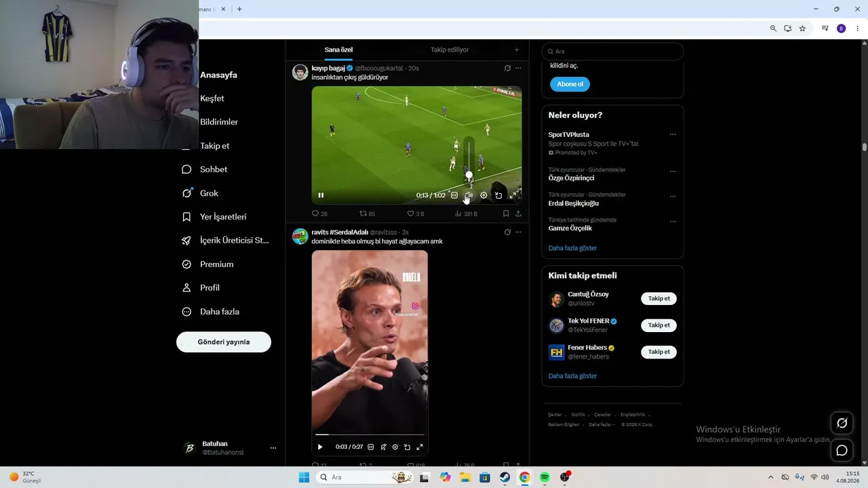868x488 pixels.
Task: Toggle captions on the football video
Action: 454,195
